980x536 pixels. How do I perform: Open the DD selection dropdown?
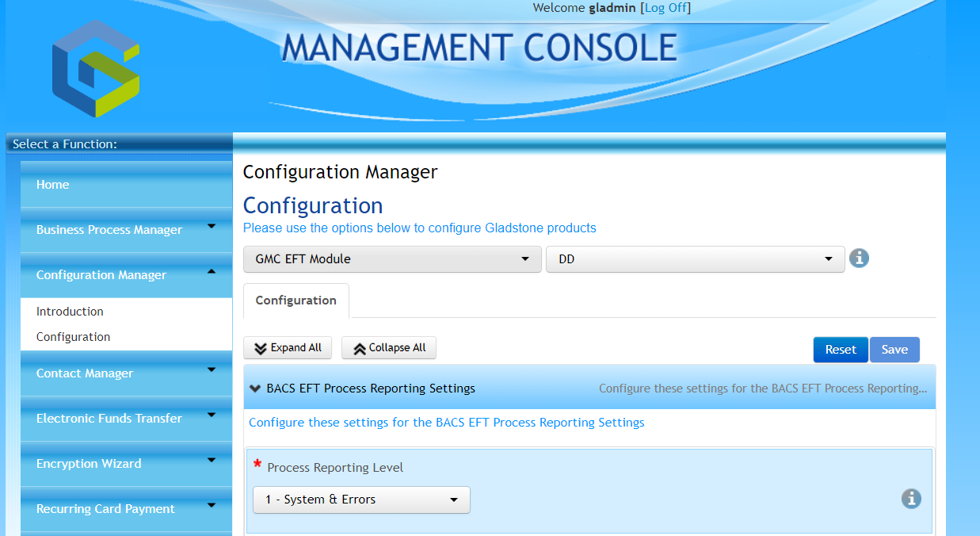pos(695,259)
